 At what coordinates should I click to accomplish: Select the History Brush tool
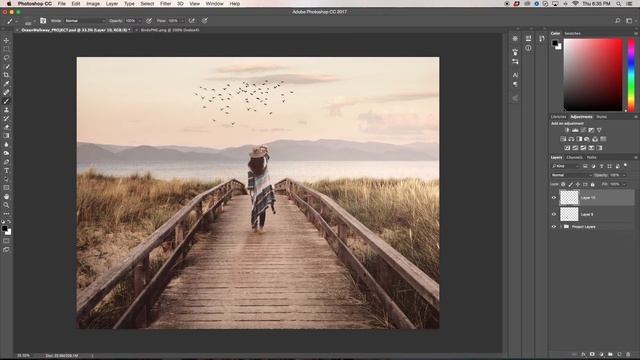[x=6, y=118]
